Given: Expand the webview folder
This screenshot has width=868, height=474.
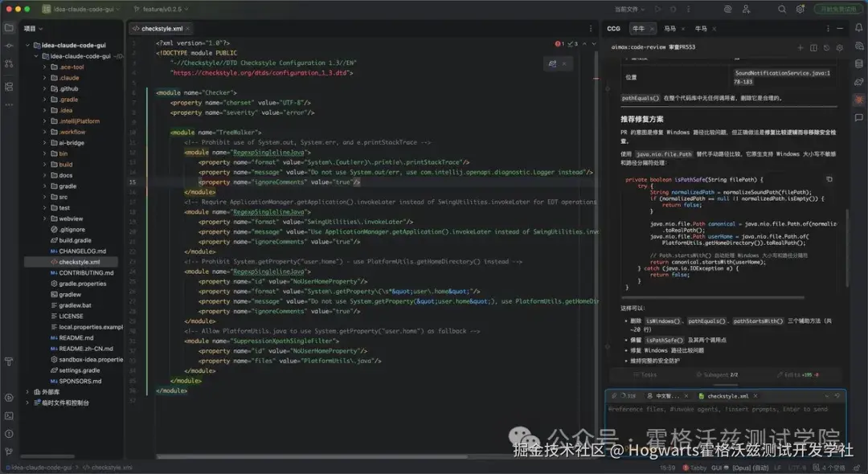Looking at the screenshot, I should [45, 219].
